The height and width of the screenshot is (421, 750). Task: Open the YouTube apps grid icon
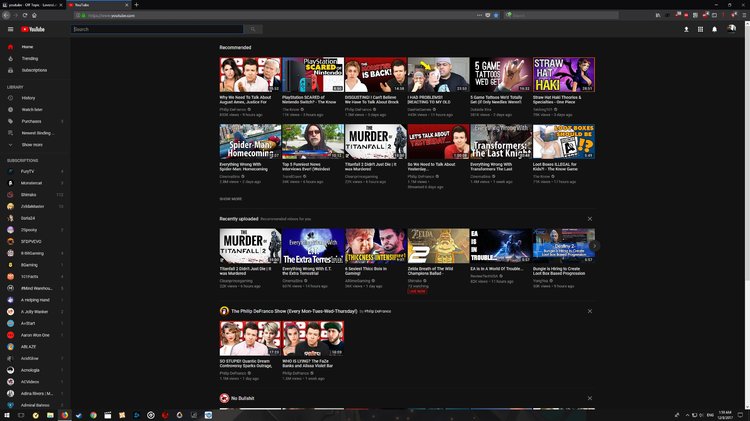click(700, 29)
